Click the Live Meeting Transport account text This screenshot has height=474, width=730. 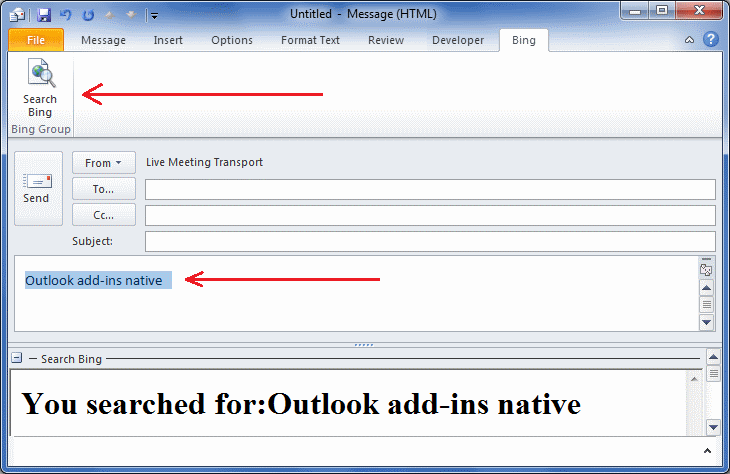pos(204,162)
